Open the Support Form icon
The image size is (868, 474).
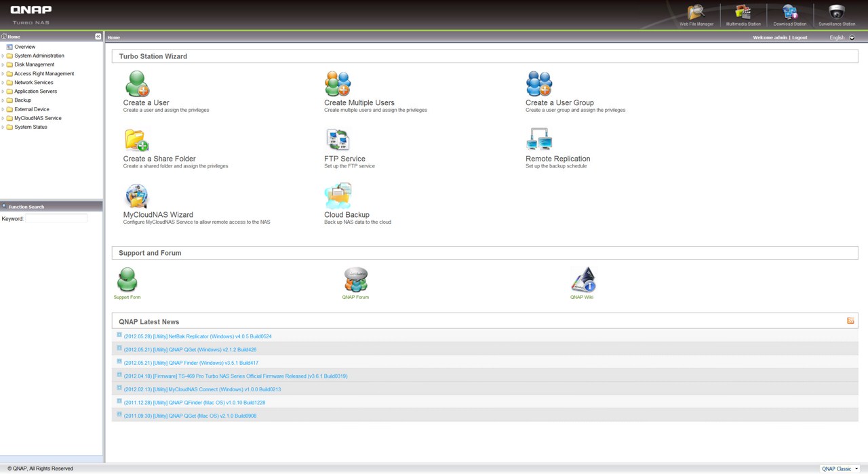[127, 279]
